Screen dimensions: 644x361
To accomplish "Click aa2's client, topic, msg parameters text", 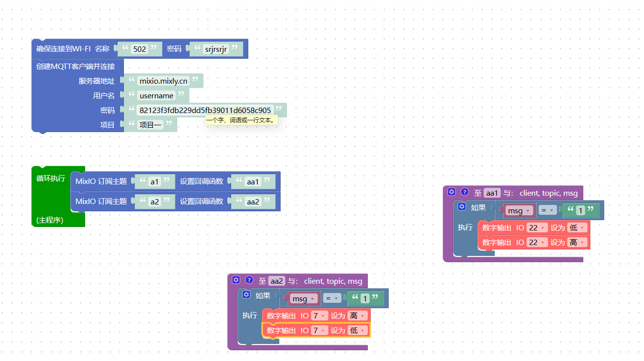I will [x=333, y=281].
